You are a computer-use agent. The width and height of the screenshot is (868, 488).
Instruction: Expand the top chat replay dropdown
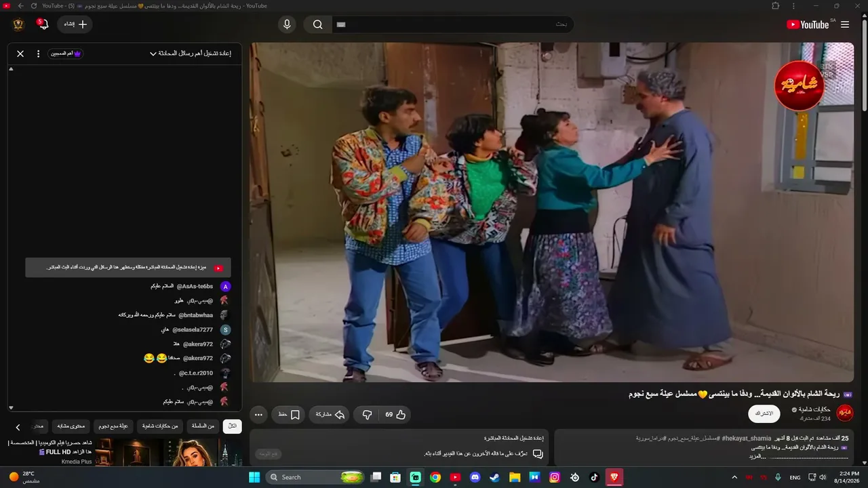coord(191,54)
